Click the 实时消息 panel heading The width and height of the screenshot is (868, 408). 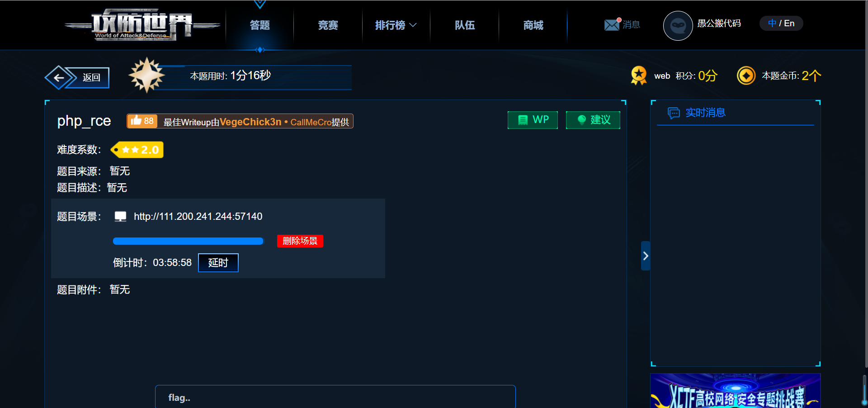point(705,113)
